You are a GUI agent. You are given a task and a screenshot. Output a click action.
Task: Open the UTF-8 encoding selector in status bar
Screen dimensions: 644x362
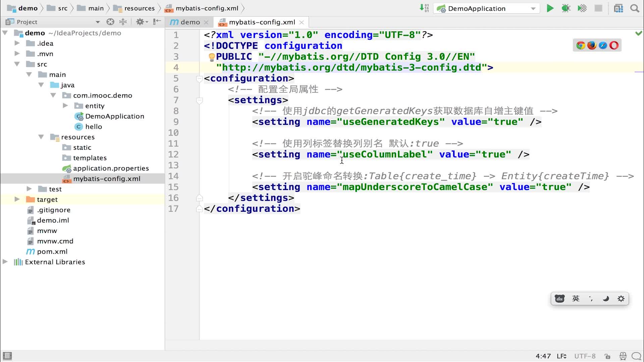coord(585,356)
